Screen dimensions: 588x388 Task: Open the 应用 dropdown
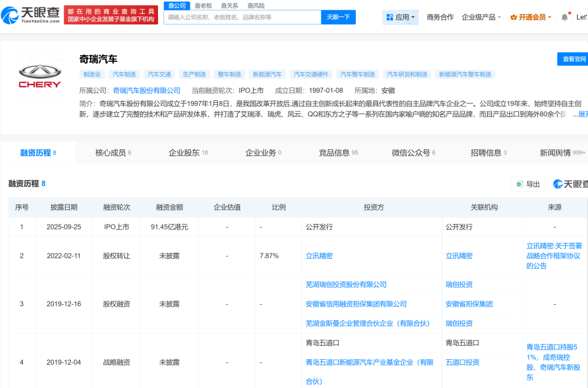tap(402, 17)
